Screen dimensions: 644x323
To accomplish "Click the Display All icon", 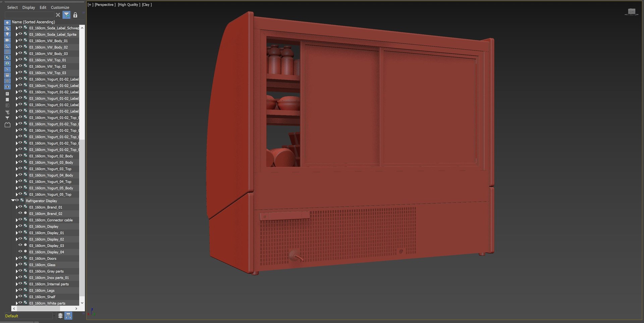I will pos(7,94).
